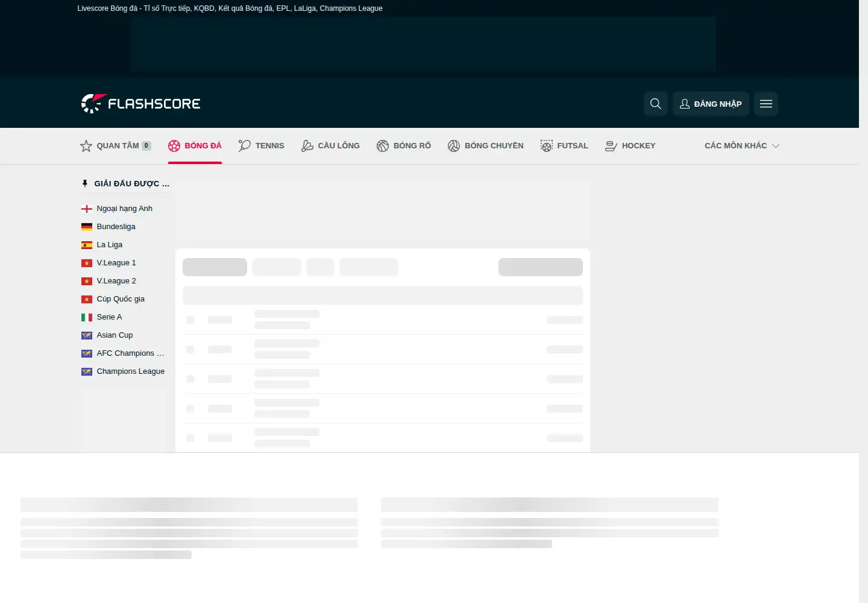Viewport: 868px width, 603px height.
Task: Click the Đăng Nhập login button
Action: point(711,104)
